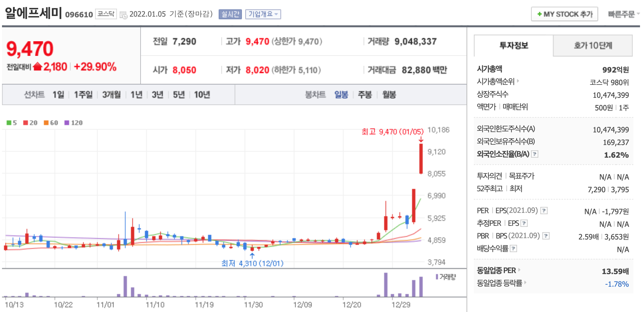Click the current price 9,470
This screenshot has width=644, height=312.
(x=30, y=49)
